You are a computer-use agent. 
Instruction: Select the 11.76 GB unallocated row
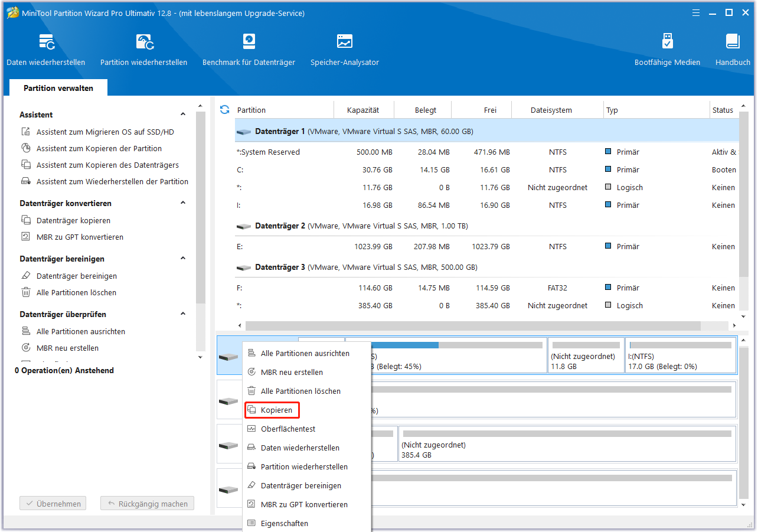(x=487, y=188)
